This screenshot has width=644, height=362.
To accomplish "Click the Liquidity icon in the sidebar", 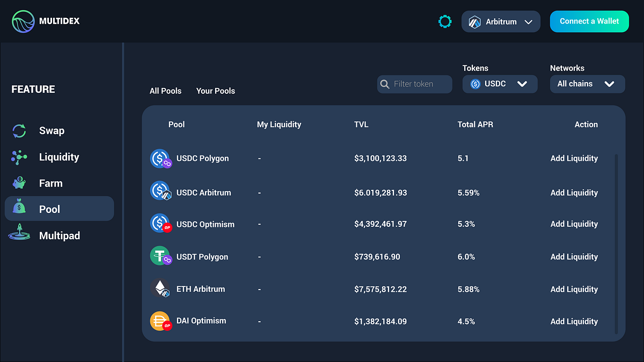I will pyautogui.click(x=19, y=157).
